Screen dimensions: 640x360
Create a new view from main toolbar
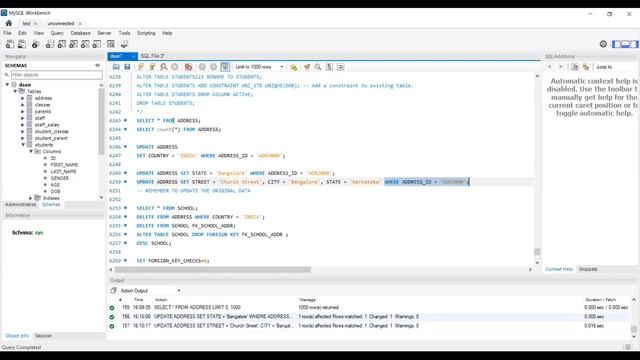coord(73,44)
